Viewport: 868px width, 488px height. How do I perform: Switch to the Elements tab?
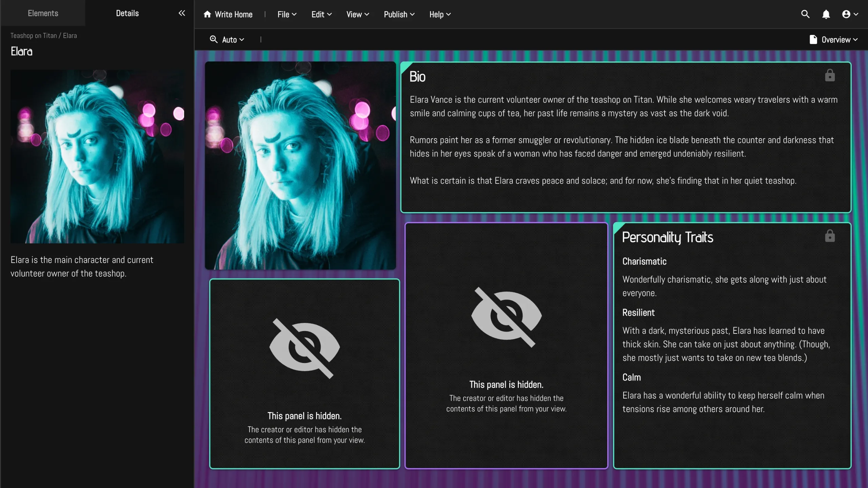(43, 13)
